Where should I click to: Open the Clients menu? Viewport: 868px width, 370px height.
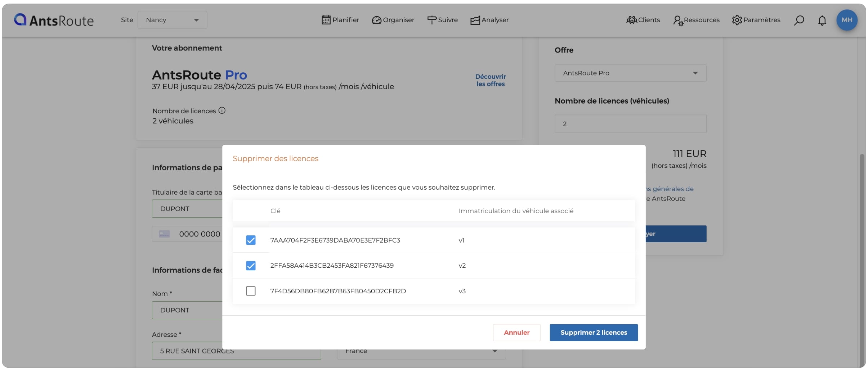(643, 20)
